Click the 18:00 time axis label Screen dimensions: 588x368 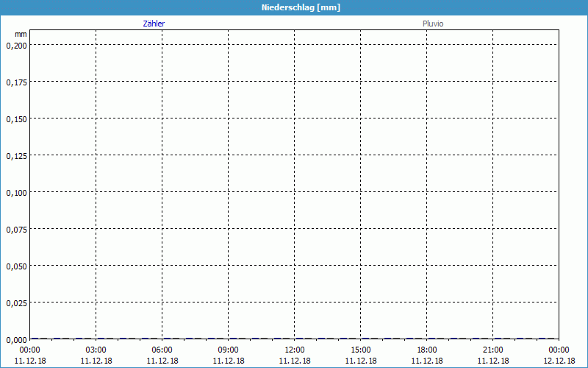coord(427,350)
